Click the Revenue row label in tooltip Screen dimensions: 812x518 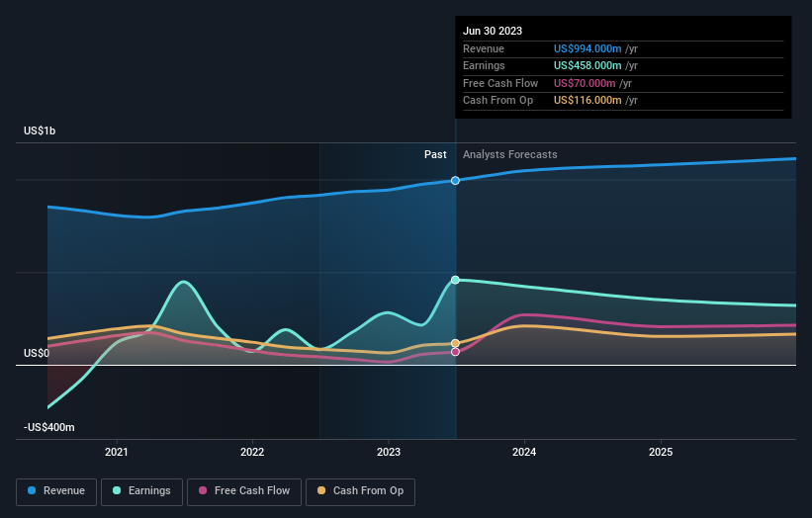484,48
